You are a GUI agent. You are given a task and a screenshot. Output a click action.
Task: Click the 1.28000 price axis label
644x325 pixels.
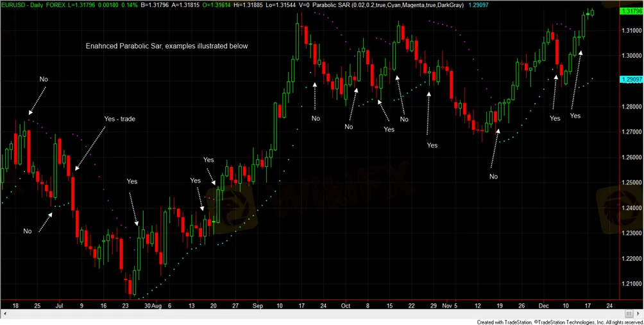point(631,107)
